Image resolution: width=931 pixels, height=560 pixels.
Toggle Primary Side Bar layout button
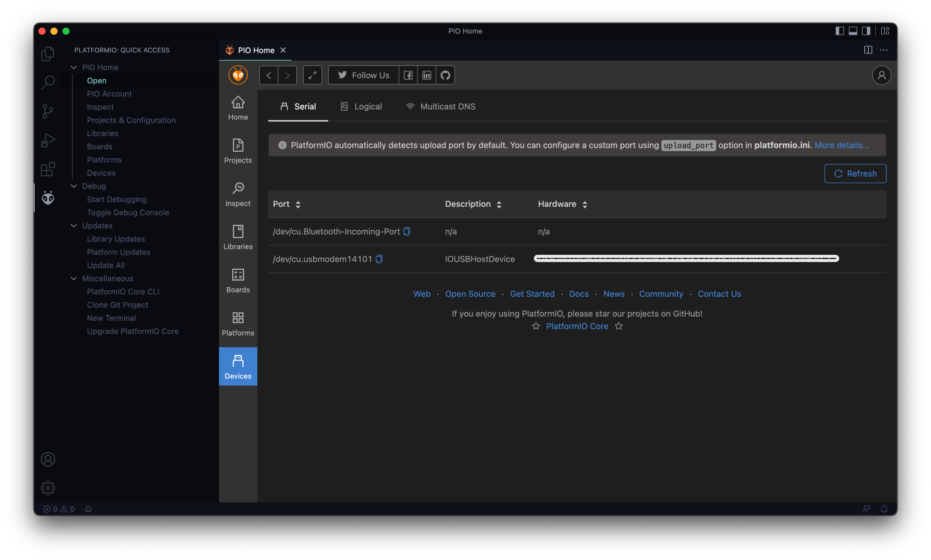(840, 31)
